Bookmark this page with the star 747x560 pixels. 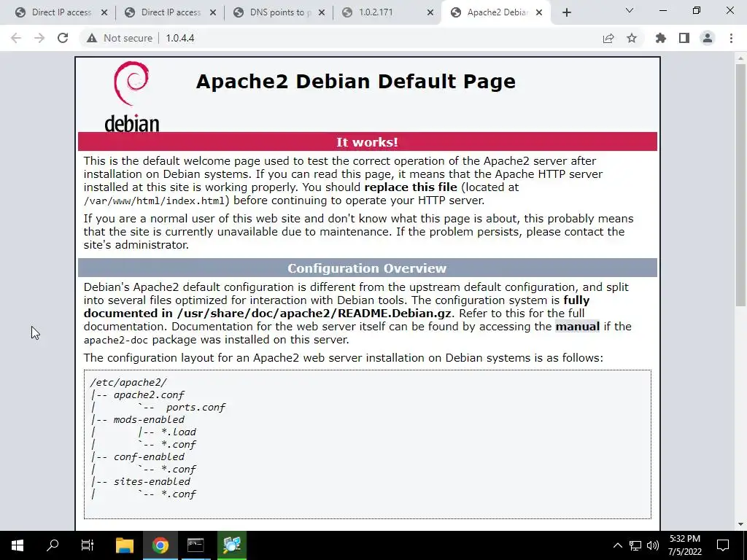coord(632,38)
